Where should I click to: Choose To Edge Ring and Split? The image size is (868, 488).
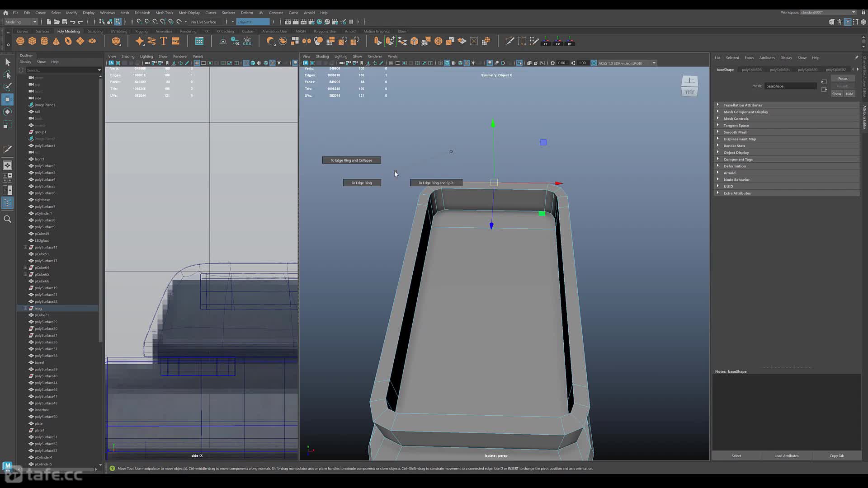tap(436, 183)
